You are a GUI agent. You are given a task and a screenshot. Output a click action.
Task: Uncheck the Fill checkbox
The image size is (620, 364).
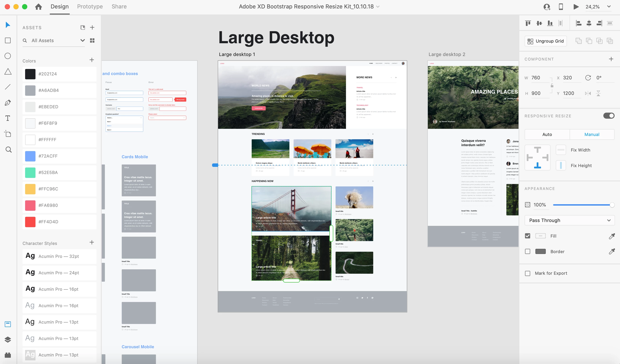pos(528,236)
